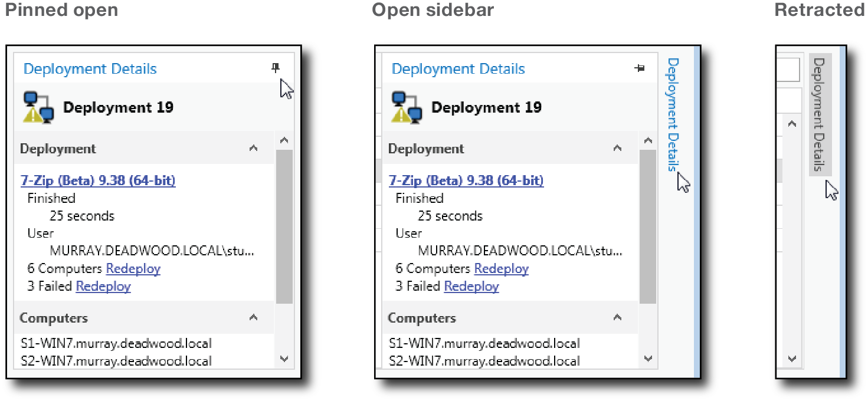Click Deployment 19 network icon in pinned panel
Image resolution: width=868 pixels, height=401 pixels.
[38, 107]
